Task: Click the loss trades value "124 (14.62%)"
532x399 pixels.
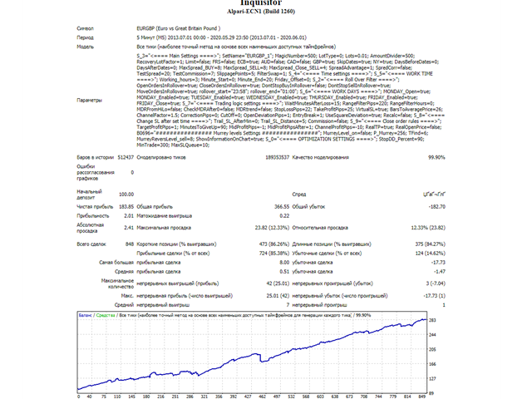Action: click(x=431, y=254)
